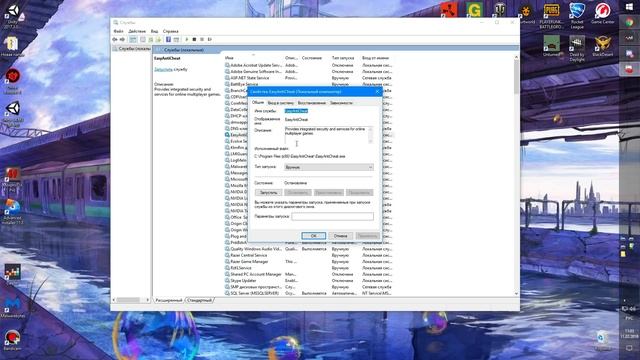Screen dimensions: 640x360
Task: Click the Back arrow in Services toolbar
Action: tap(115, 40)
